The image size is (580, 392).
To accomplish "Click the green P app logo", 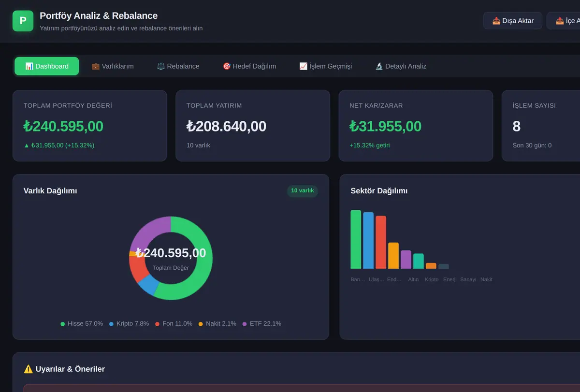I will point(23,21).
